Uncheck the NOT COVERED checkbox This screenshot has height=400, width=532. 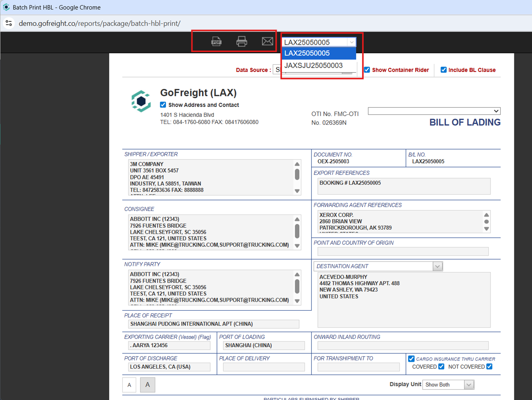489,366
